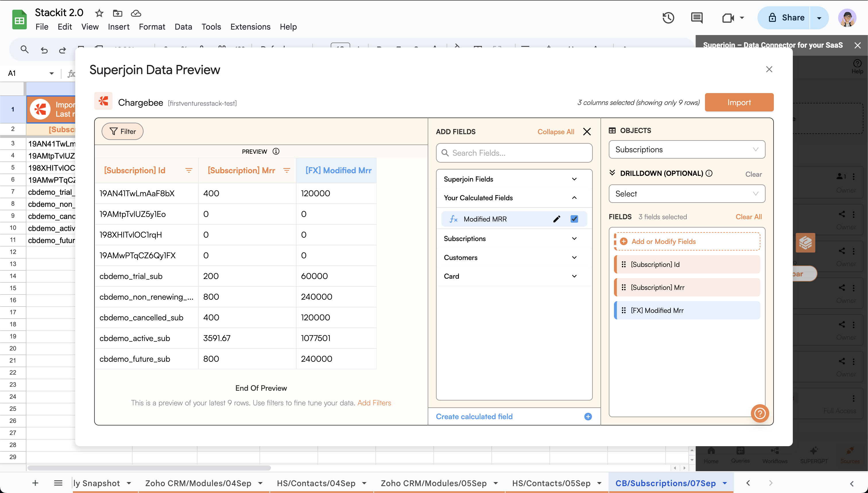Click the orange help question mark bubble
Viewport: 868px width, 493px height.
coord(760,413)
